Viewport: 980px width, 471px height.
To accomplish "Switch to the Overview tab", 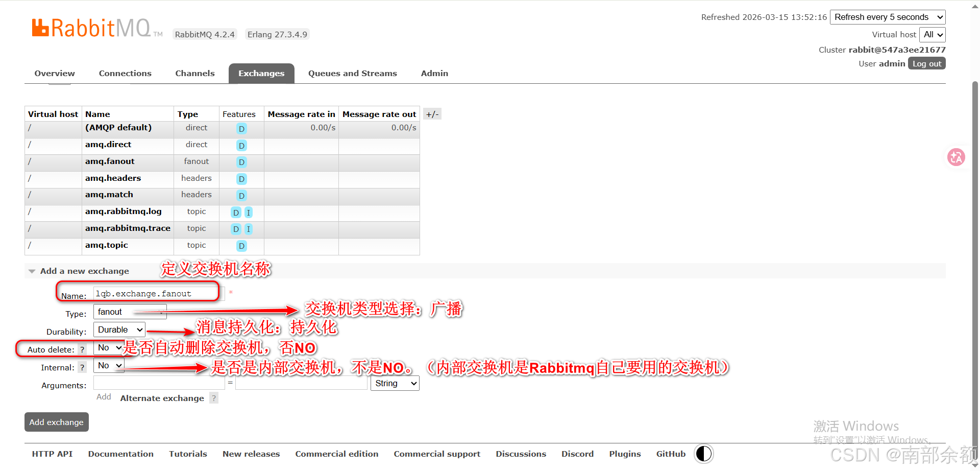I will pyautogui.click(x=55, y=74).
